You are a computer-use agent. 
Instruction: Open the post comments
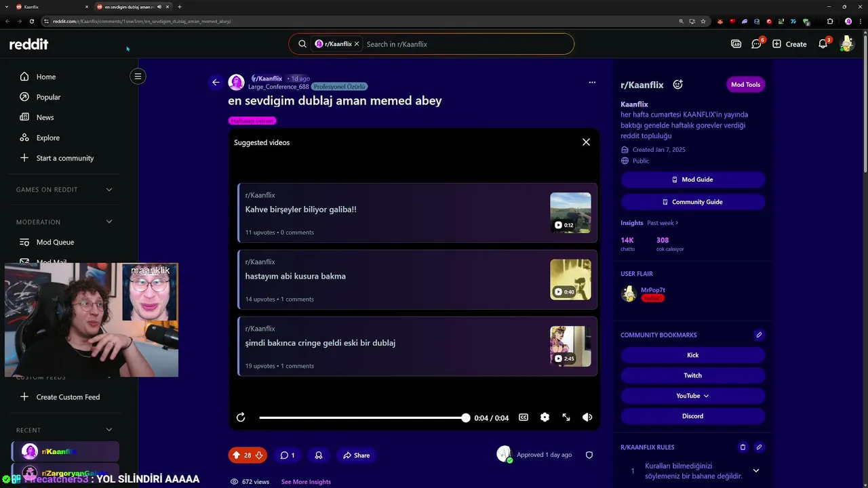click(288, 455)
